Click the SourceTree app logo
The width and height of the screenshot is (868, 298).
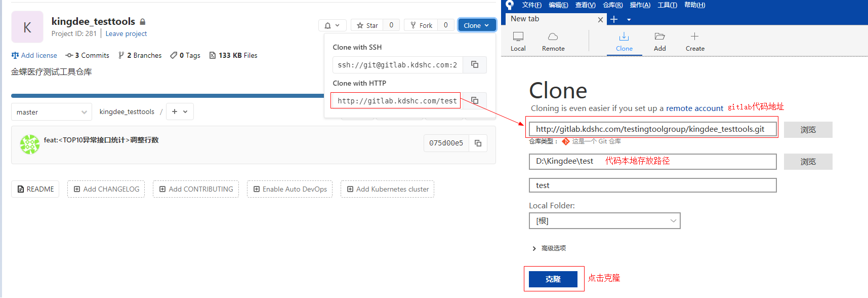click(510, 5)
